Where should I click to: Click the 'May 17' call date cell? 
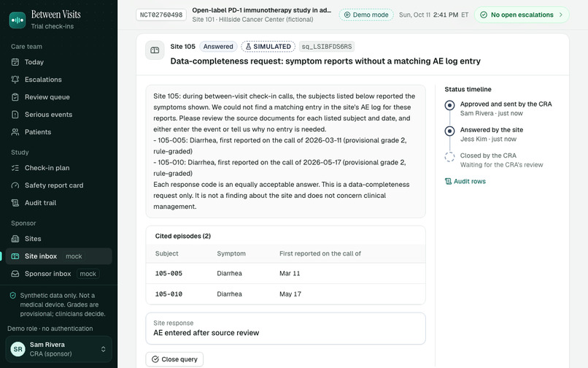(x=290, y=294)
